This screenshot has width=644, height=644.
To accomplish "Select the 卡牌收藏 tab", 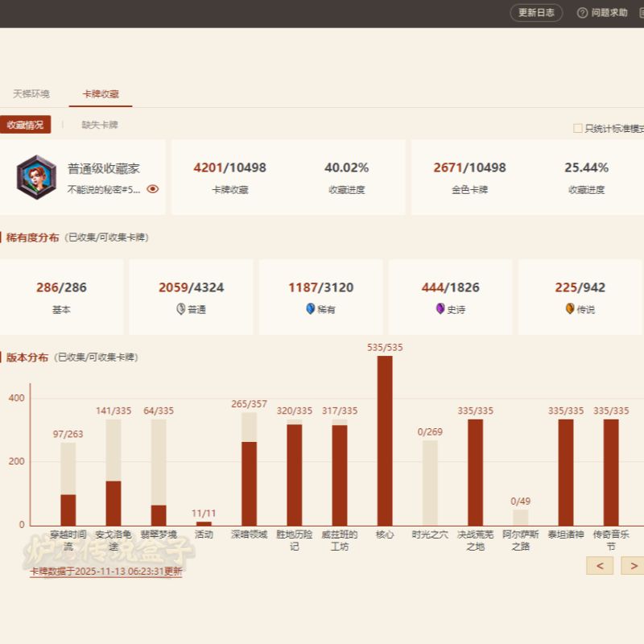I will click(101, 94).
